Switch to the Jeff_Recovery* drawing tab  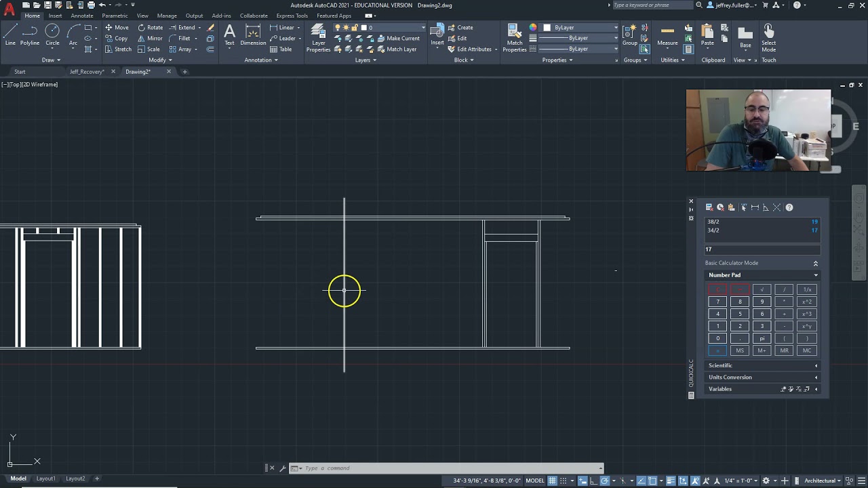pos(87,71)
